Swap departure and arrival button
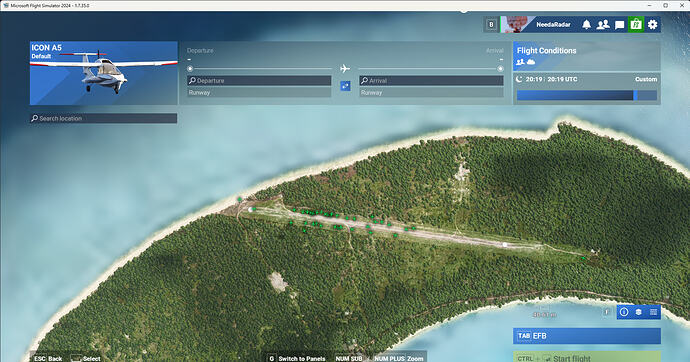This screenshot has width=690, height=362. (x=345, y=86)
